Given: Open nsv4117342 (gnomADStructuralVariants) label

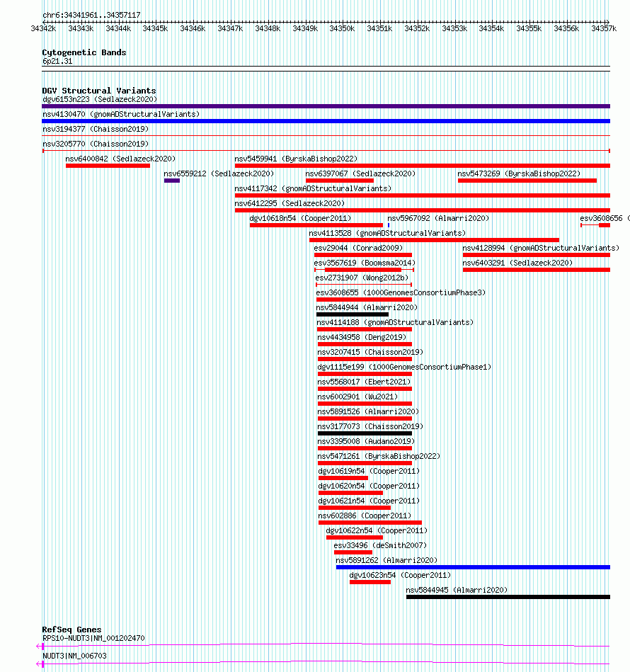Looking at the screenshot, I should click(x=313, y=188).
